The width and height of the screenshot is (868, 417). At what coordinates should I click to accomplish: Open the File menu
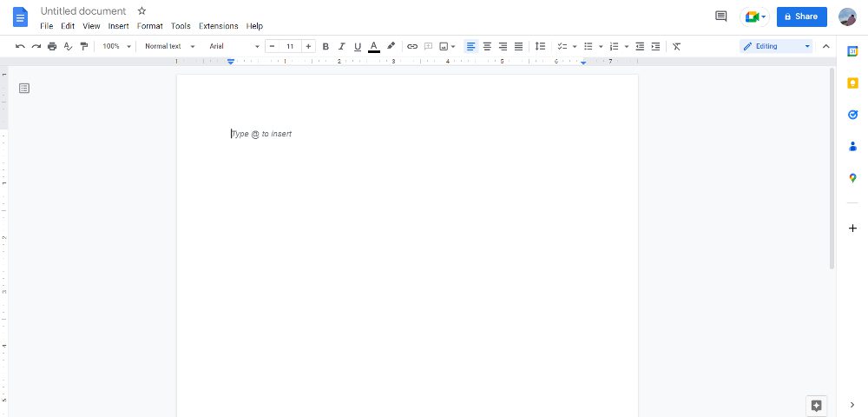click(x=47, y=26)
